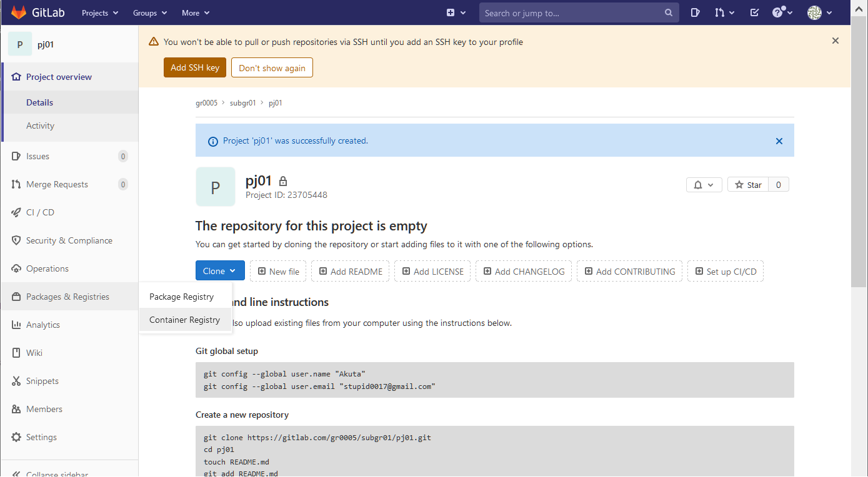Star the project
Image resolution: width=868 pixels, height=477 pixels.
pos(748,185)
